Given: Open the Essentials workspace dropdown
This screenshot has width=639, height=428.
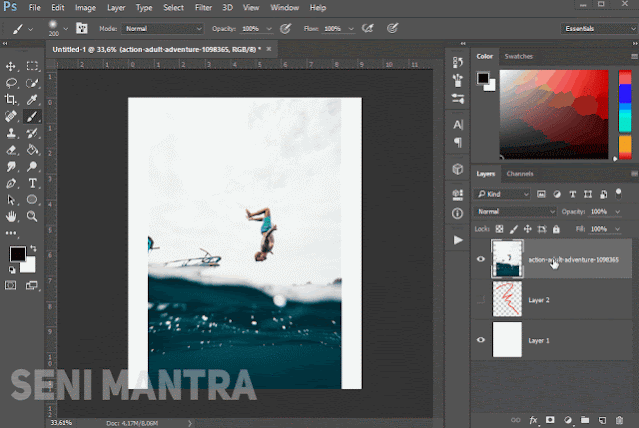Looking at the screenshot, I should click(599, 29).
